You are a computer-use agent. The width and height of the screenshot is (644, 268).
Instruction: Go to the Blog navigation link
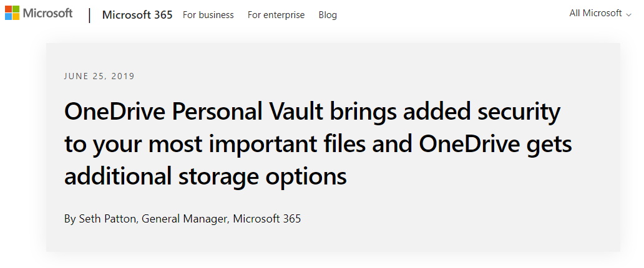pyautogui.click(x=328, y=15)
